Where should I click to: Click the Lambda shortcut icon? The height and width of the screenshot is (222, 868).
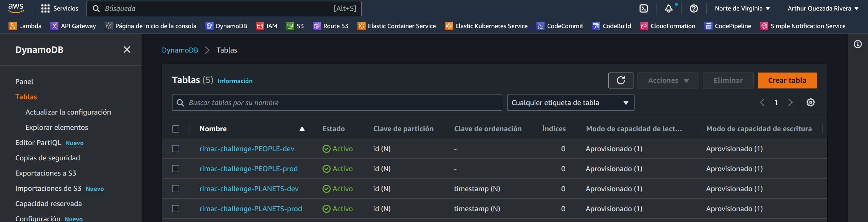pos(12,26)
